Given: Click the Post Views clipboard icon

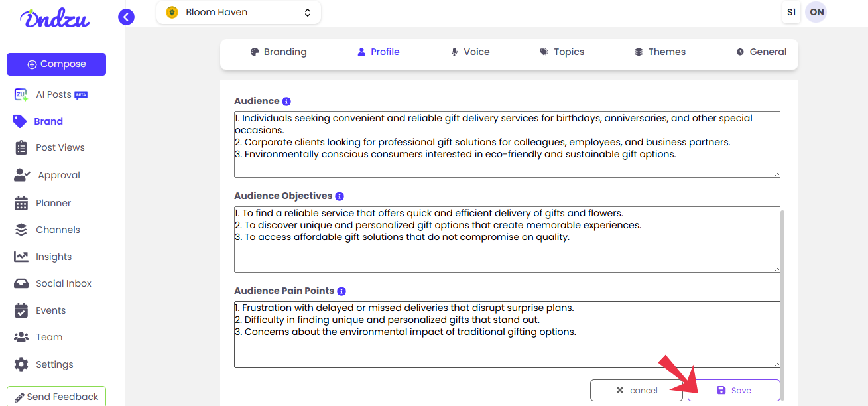Looking at the screenshot, I should [21, 148].
